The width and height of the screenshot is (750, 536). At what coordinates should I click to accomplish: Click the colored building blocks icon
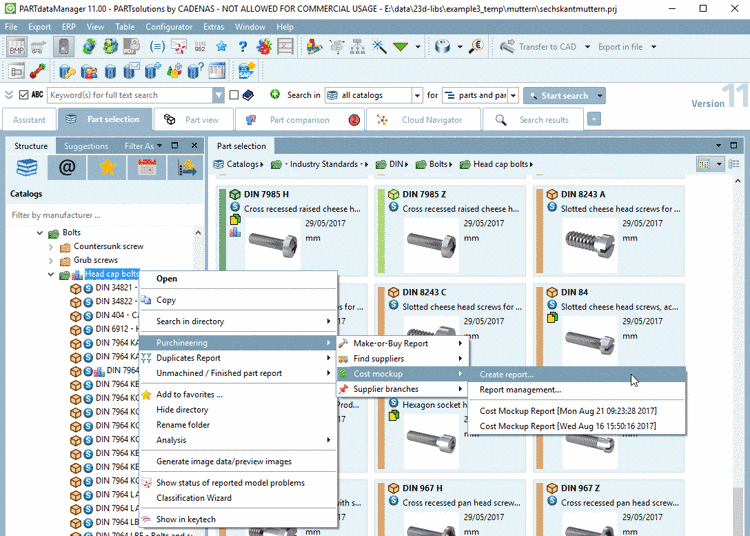pyautogui.click(x=314, y=46)
